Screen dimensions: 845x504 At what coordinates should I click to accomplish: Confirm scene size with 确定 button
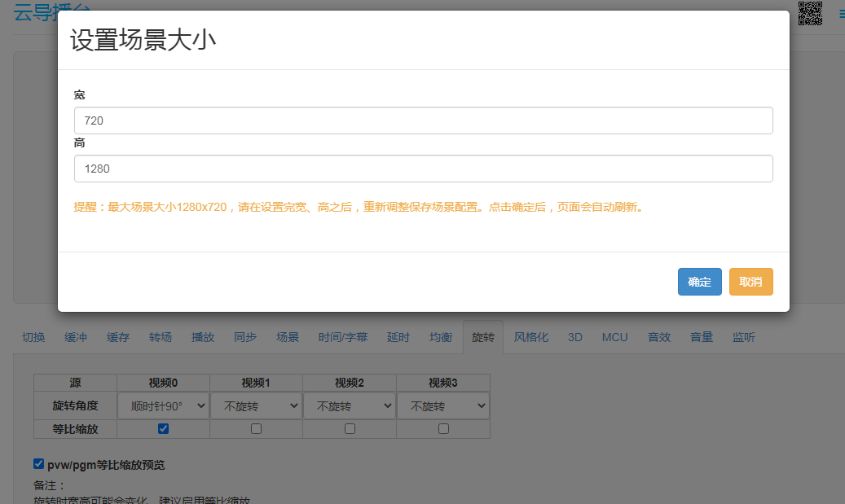[x=699, y=282]
